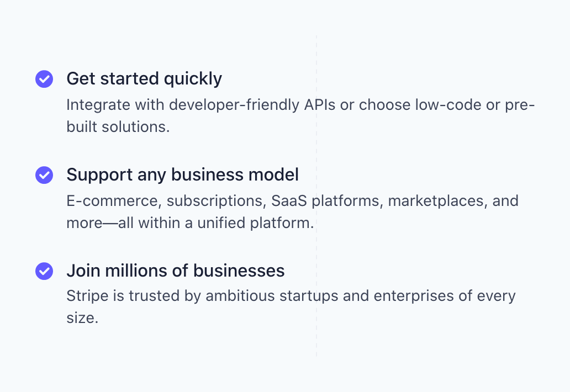Click the "Join millions of businesses" heading
The height and width of the screenshot is (392, 570).
(175, 271)
